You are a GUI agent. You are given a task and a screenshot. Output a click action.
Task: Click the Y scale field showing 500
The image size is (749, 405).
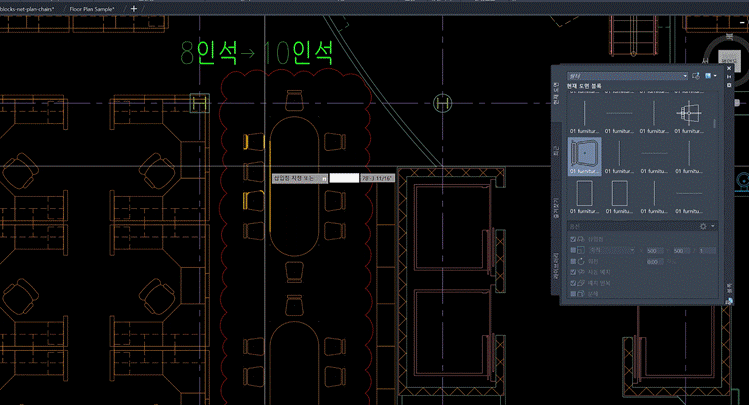point(680,251)
